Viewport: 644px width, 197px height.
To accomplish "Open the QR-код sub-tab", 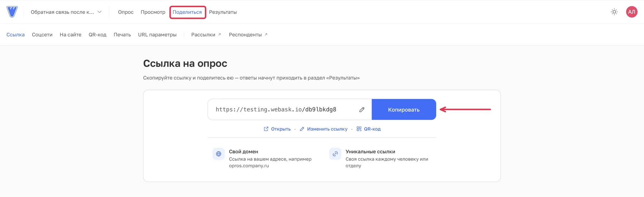I will coord(97,35).
